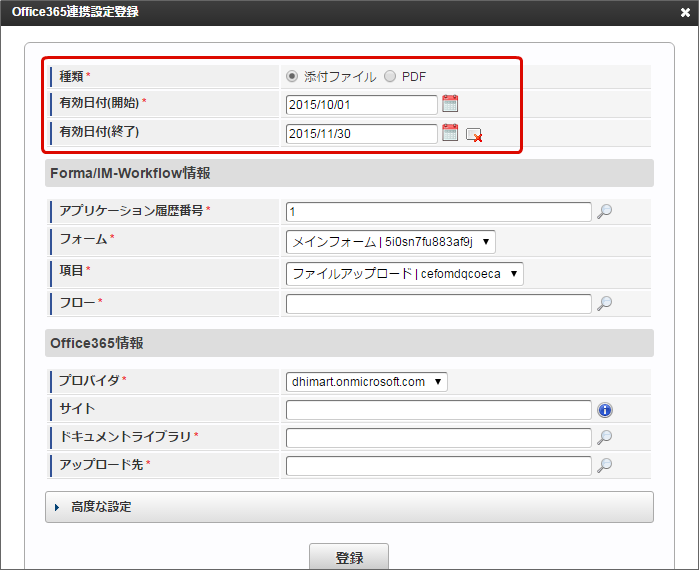Screen dimensions: 699x570
Task: Close the Office365連携設定登録 dialog
Action: click(685, 12)
